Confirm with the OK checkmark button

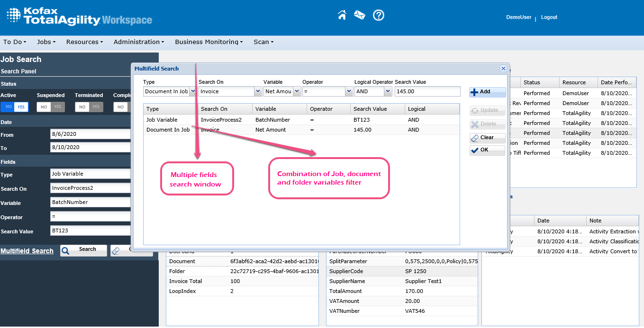click(487, 150)
